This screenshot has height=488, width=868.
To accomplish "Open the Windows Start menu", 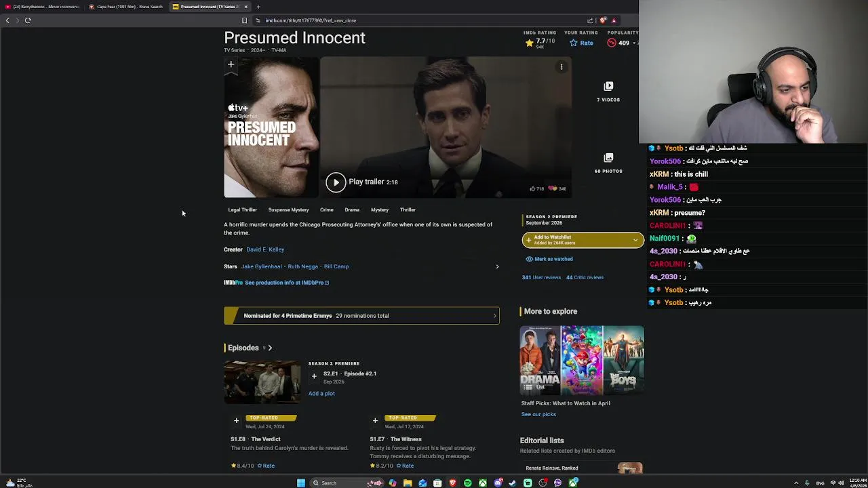I will (301, 483).
